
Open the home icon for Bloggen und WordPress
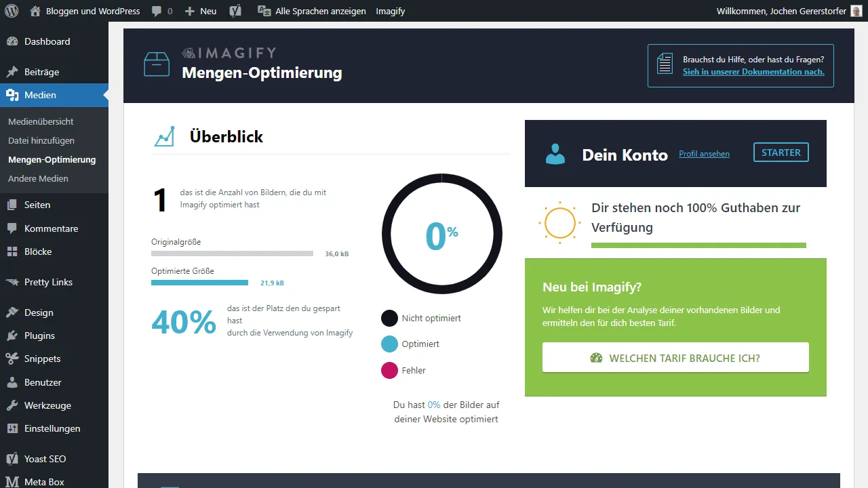click(x=35, y=11)
